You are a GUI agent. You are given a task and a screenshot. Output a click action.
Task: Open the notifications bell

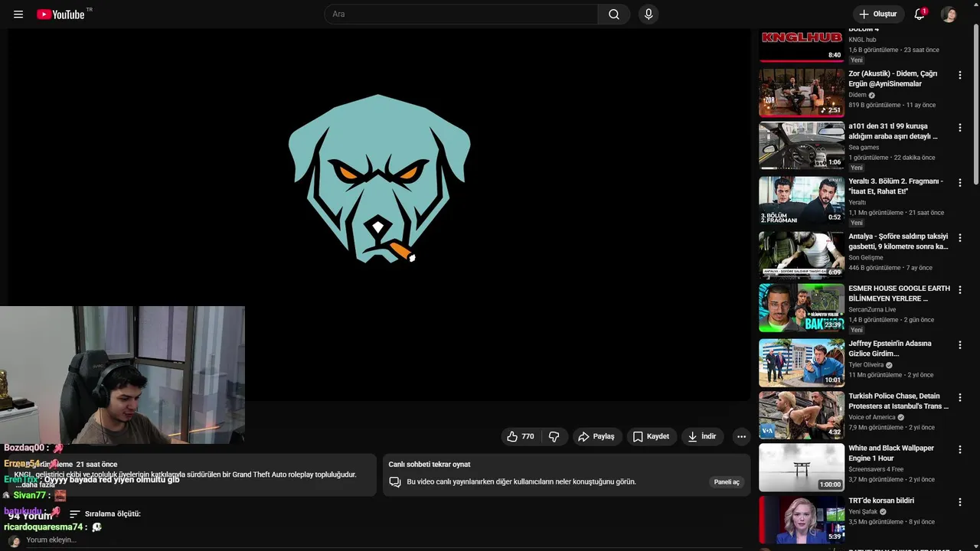coord(920,15)
